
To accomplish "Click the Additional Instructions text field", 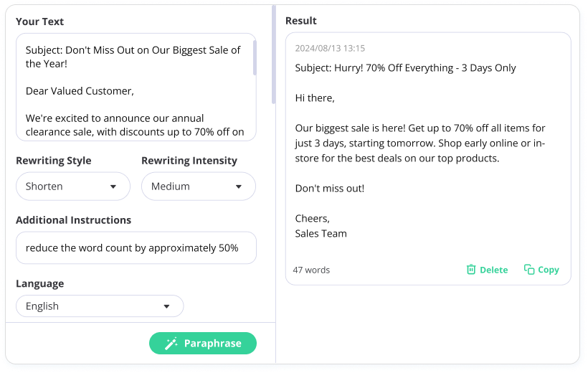I will coord(136,247).
